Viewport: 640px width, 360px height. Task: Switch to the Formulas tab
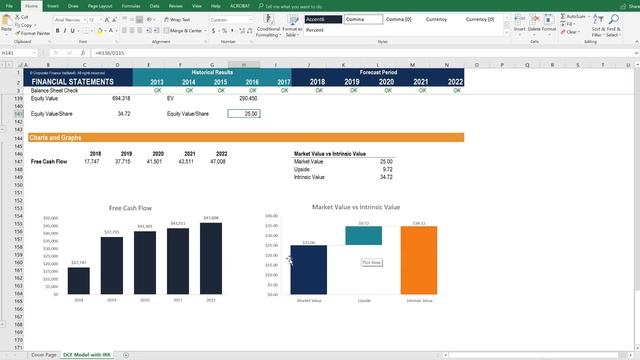click(131, 6)
